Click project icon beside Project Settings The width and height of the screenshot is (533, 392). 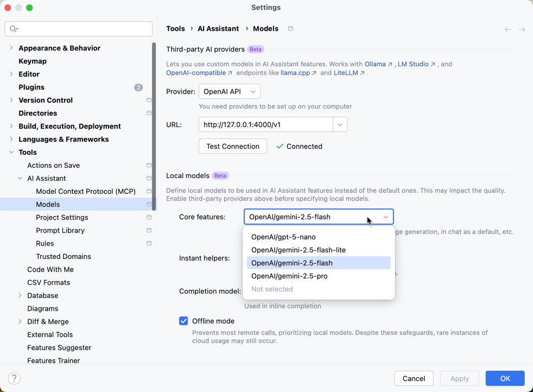click(x=149, y=217)
